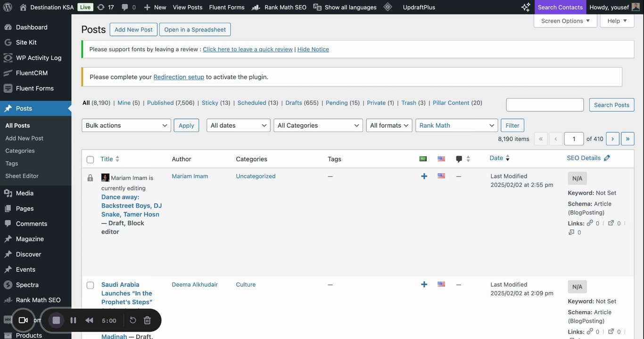Open the Rank Math SEO admin bar icon

coord(256,7)
